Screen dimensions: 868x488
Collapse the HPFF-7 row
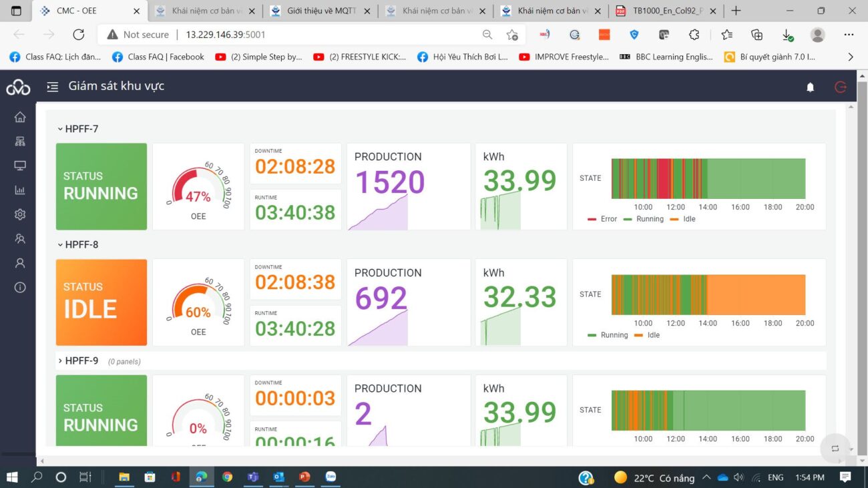click(x=80, y=129)
